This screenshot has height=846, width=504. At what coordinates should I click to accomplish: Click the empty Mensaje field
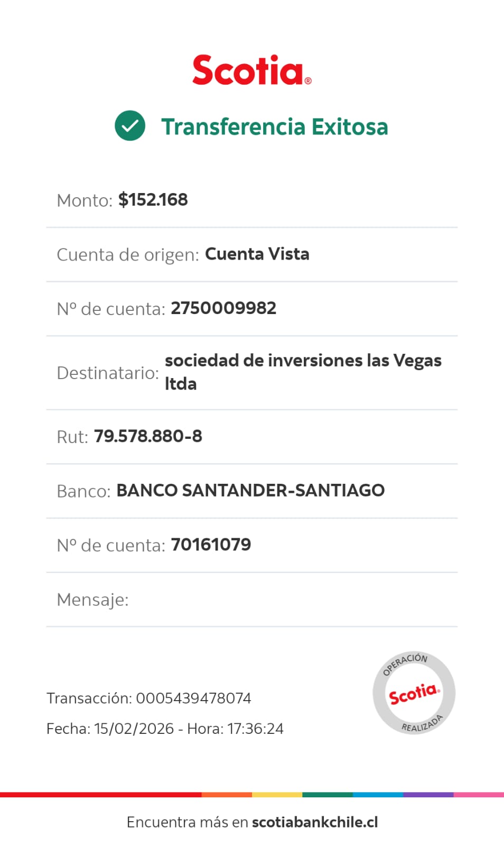click(252, 600)
